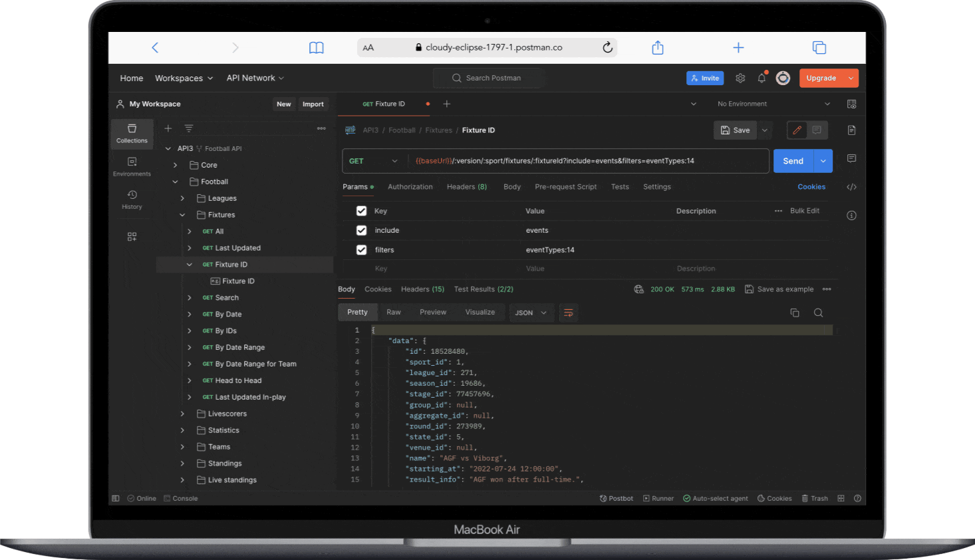This screenshot has height=560, width=975.
Task: Uncheck the include parameter checkbox
Action: [361, 230]
